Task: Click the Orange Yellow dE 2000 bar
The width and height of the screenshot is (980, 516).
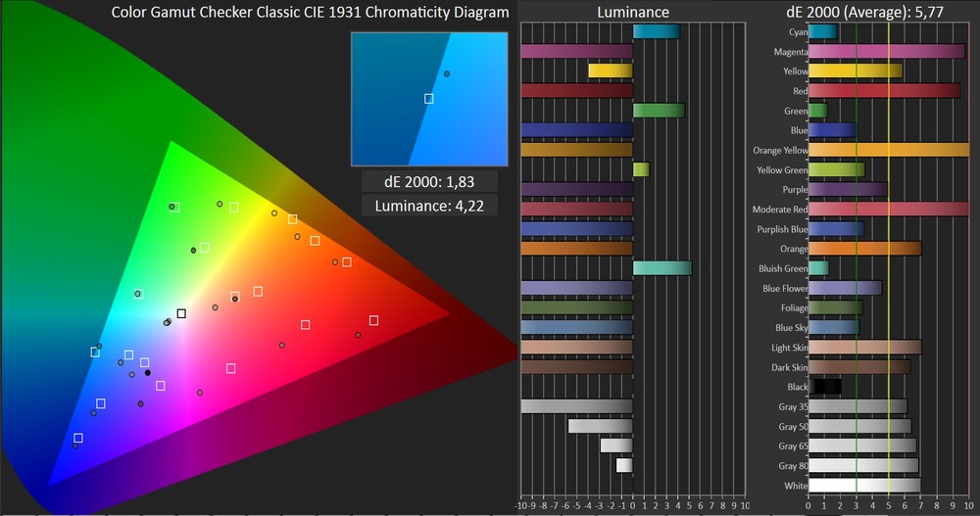Action: (x=888, y=151)
